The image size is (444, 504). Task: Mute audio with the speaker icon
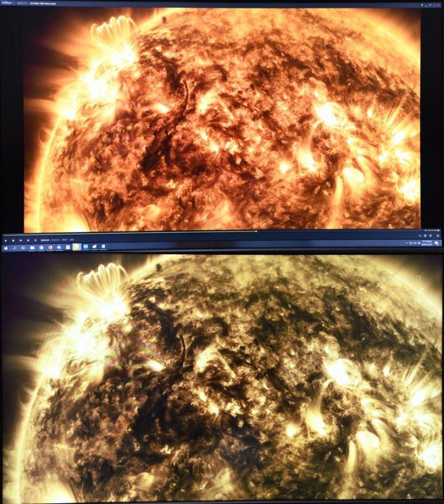coord(425,231)
